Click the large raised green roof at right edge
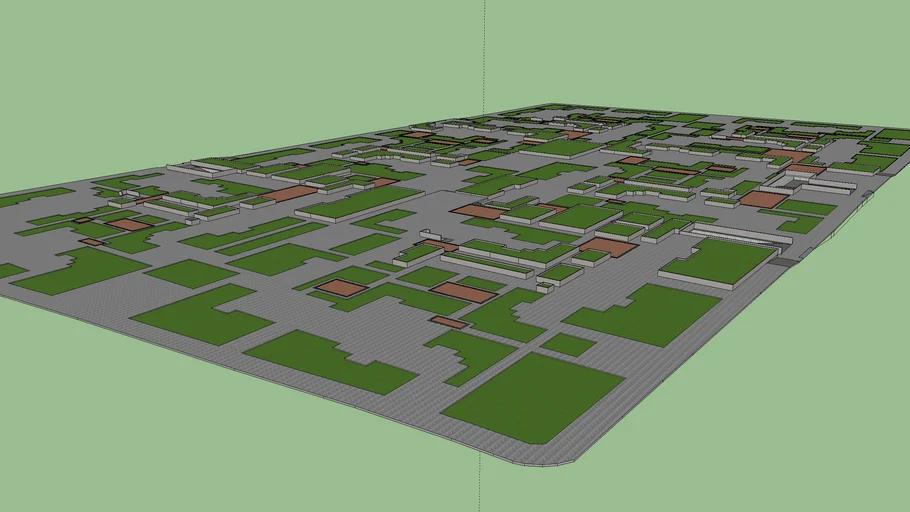The width and height of the screenshot is (910, 512). [720, 261]
